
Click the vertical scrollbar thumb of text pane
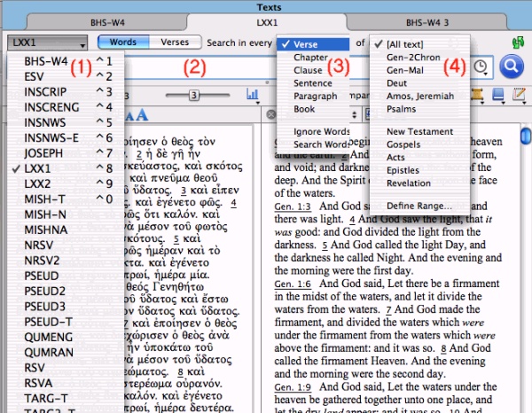[x=526, y=136]
